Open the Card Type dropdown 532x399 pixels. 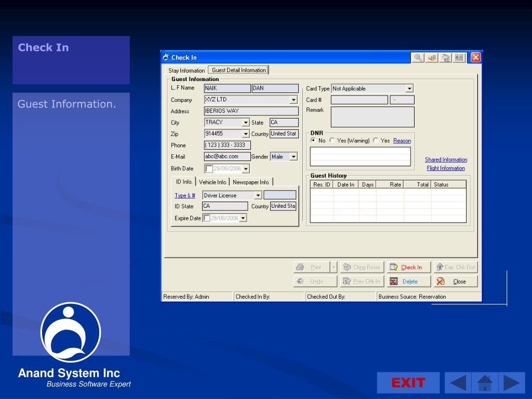coord(409,88)
